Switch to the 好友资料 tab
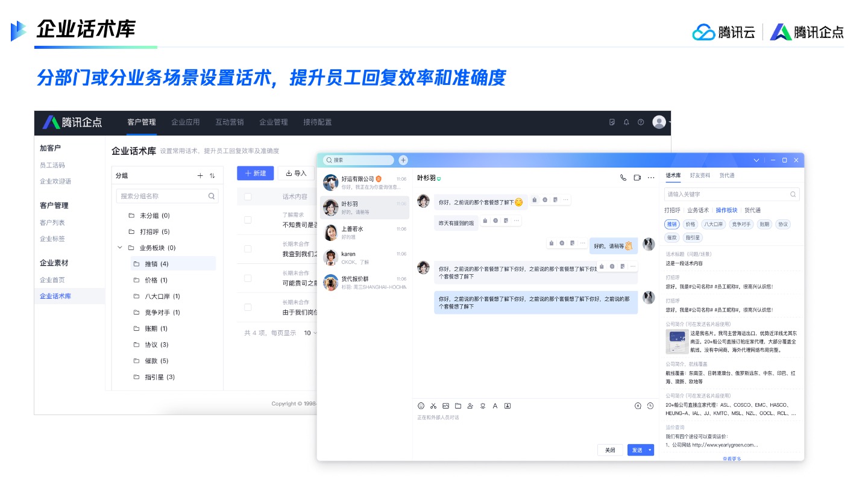 [x=700, y=176]
